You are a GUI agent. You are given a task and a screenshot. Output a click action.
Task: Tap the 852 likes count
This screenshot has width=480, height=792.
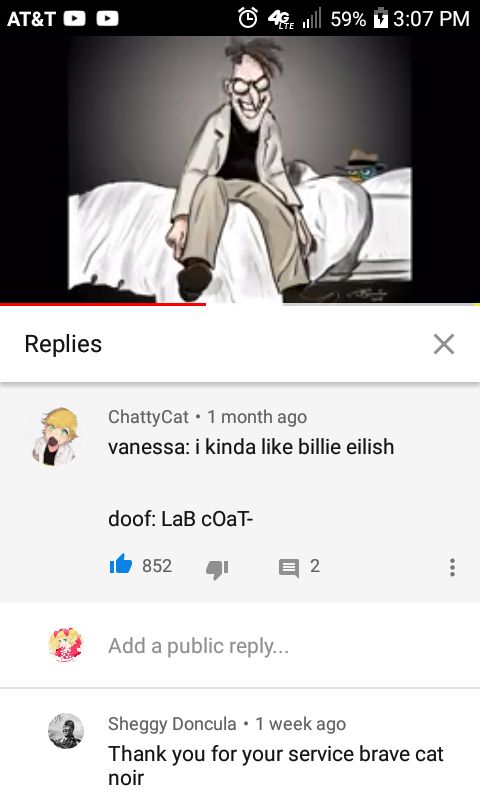157,566
